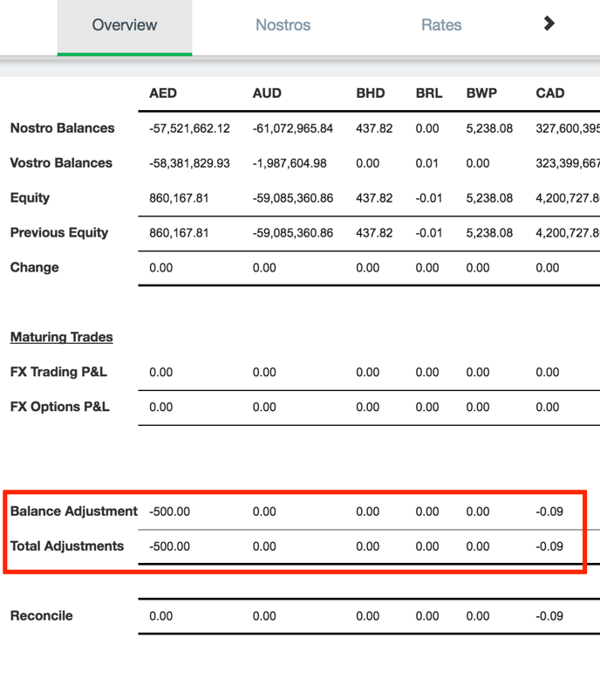Select the BWP column header

(481, 93)
